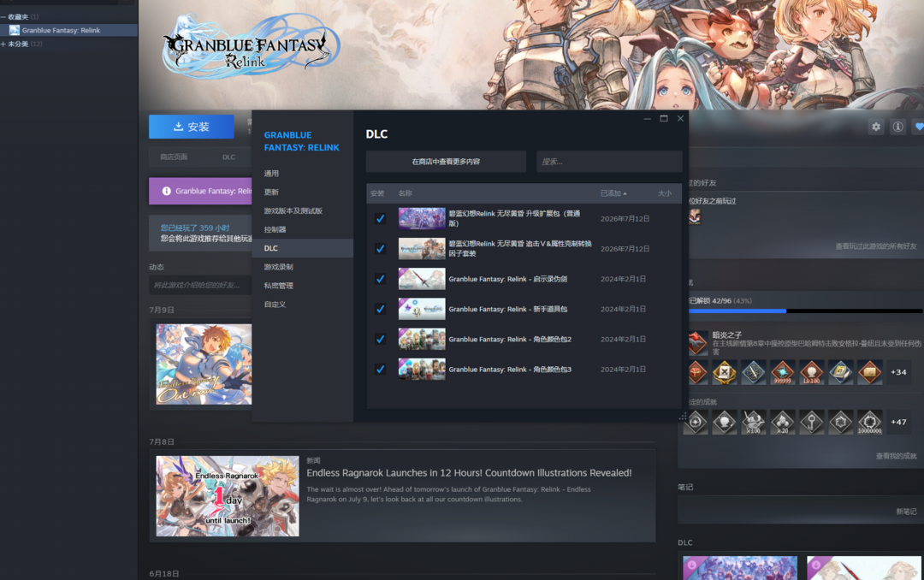This screenshot has width=924, height=580.
Task: Select 暗炎之子 achievement icon
Action: (697, 342)
